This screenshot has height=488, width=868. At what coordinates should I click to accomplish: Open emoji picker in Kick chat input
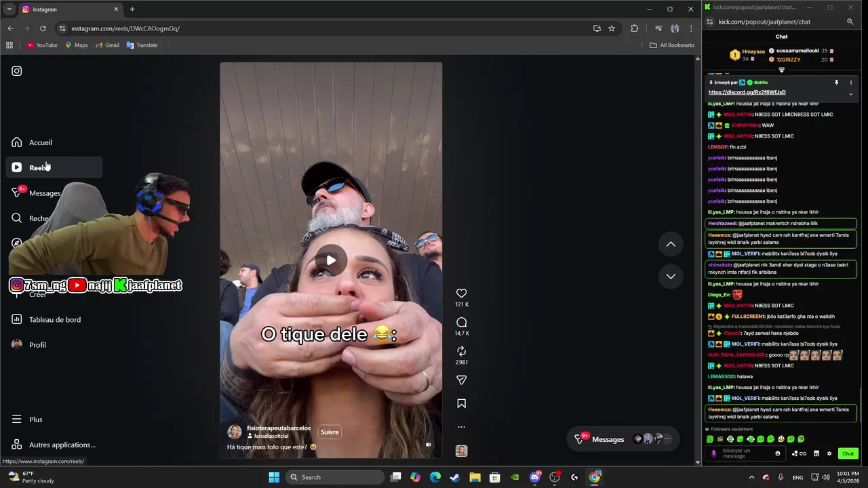pyautogui.click(x=778, y=453)
